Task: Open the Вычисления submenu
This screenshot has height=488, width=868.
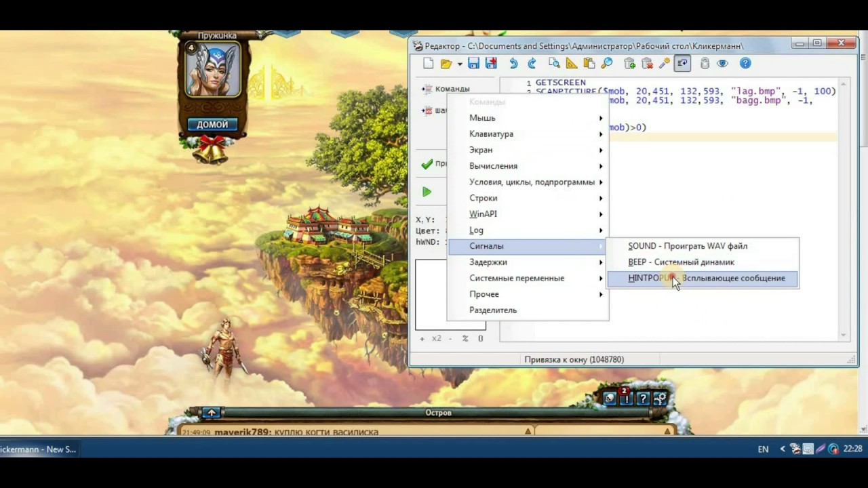Action: click(528, 166)
